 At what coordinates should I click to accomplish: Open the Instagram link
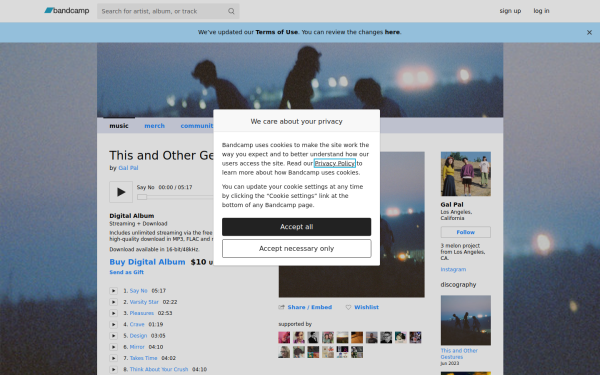(453, 269)
